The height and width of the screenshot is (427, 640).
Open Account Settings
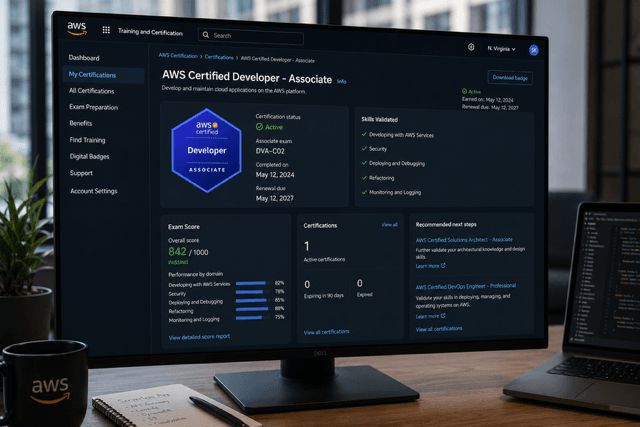click(94, 191)
